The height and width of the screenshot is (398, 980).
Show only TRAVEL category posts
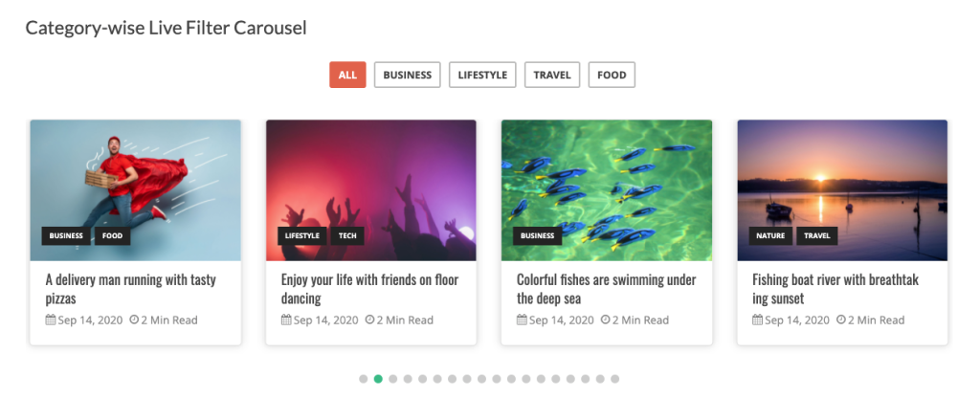[x=552, y=75]
